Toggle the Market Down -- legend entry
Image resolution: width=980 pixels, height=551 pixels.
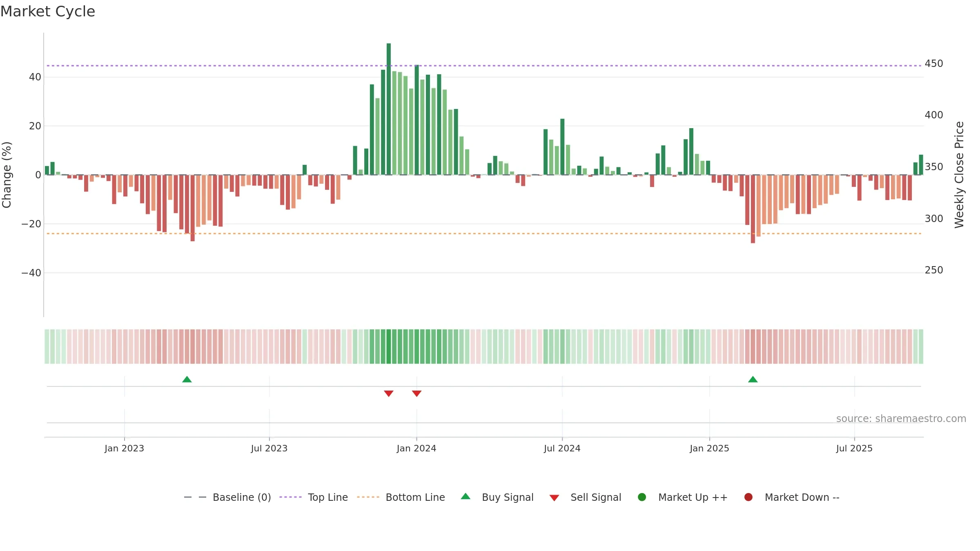(x=791, y=497)
